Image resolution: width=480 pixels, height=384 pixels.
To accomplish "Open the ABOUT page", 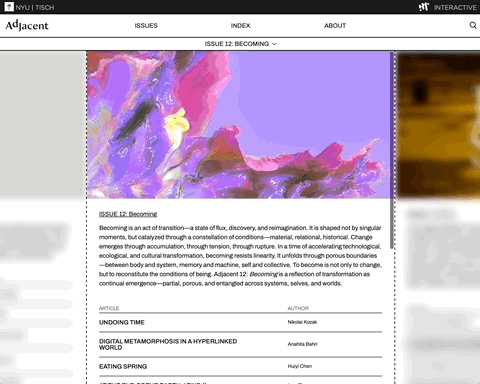I will (x=335, y=26).
